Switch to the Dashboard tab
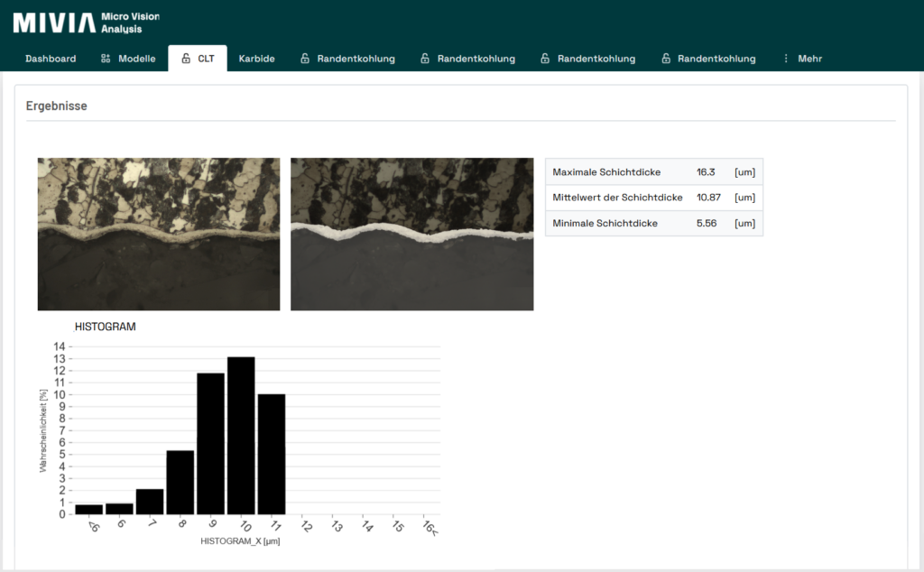Viewport: 924px width, 572px height. coord(51,59)
